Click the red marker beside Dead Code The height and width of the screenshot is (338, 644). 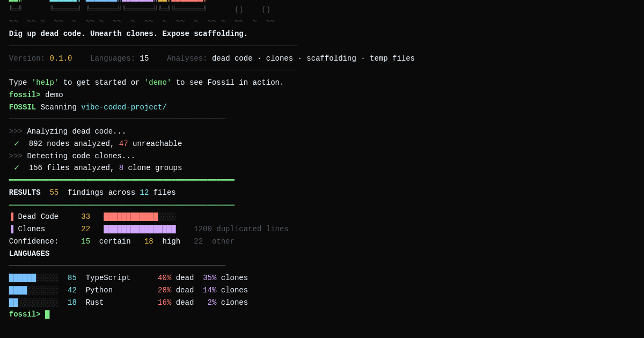click(x=12, y=217)
